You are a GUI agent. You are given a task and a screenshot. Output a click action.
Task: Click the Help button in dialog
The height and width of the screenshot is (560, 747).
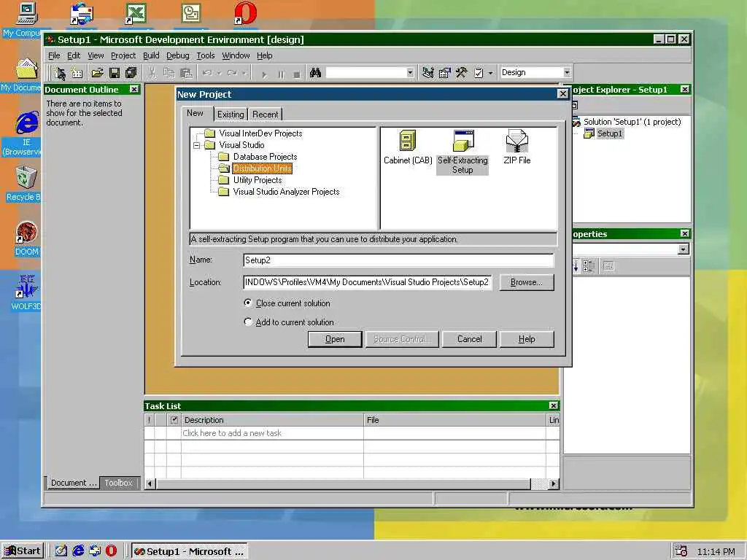pos(527,339)
